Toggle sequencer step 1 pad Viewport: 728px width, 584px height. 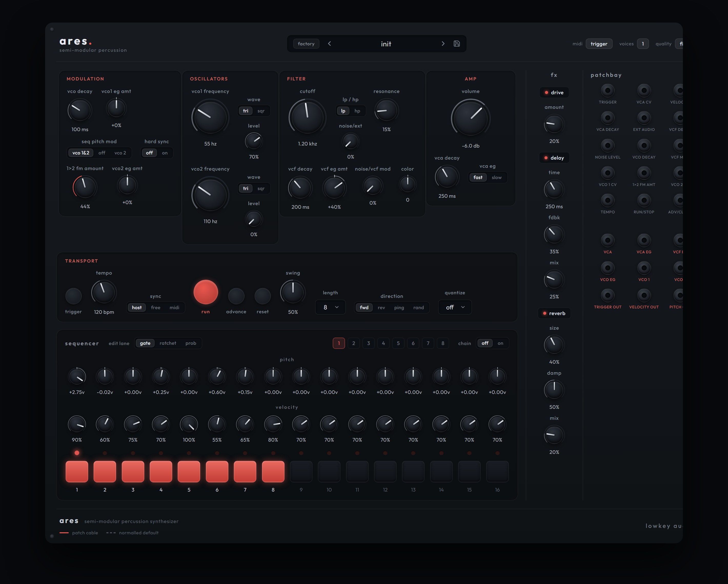[x=77, y=471]
